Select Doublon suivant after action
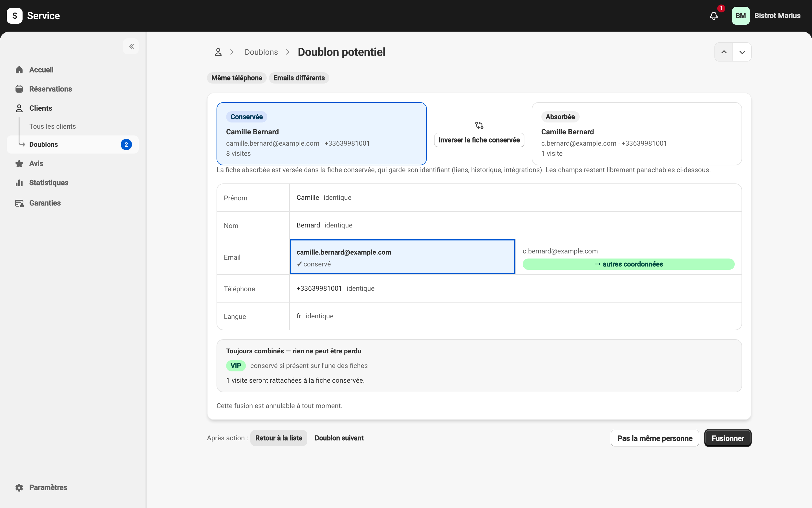Viewport: 812px width, 508px height. pos(339,438)
